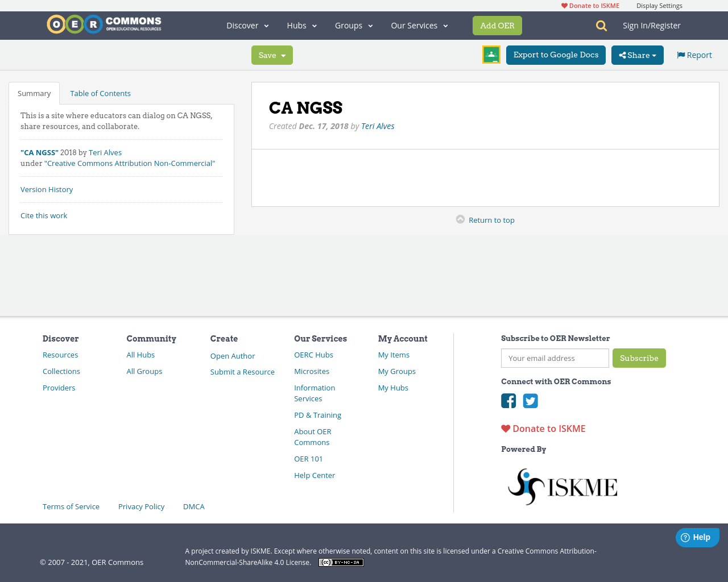The height and width of the screenshot is (582, 728).
Task: Click the heart Donate to ISKME icon
Action: 506,428
